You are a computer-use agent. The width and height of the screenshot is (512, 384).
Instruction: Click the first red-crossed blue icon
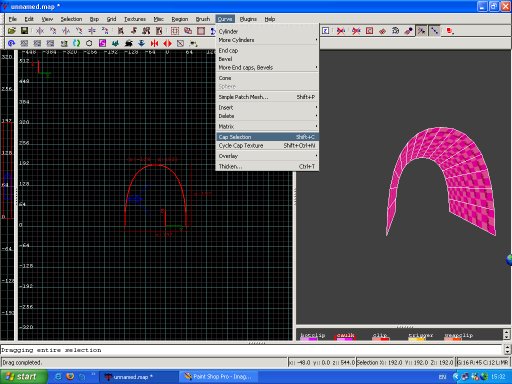341,31
